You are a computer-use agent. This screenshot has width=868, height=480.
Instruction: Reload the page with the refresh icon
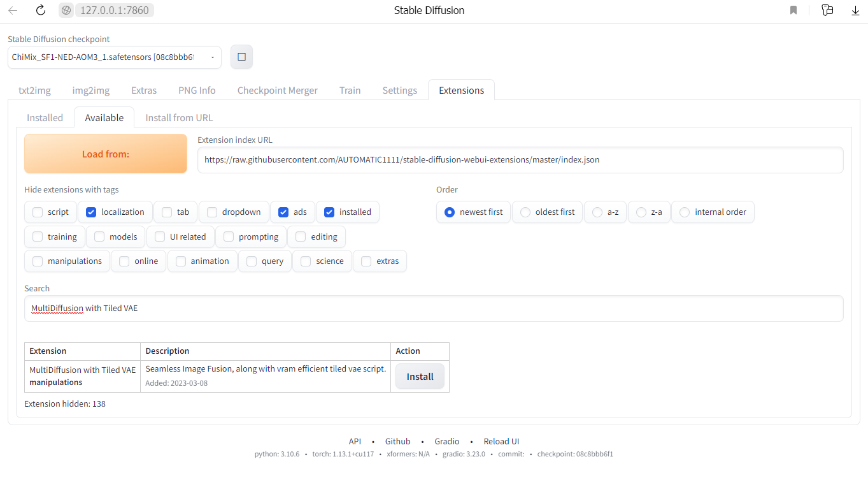tap(40, 10)
